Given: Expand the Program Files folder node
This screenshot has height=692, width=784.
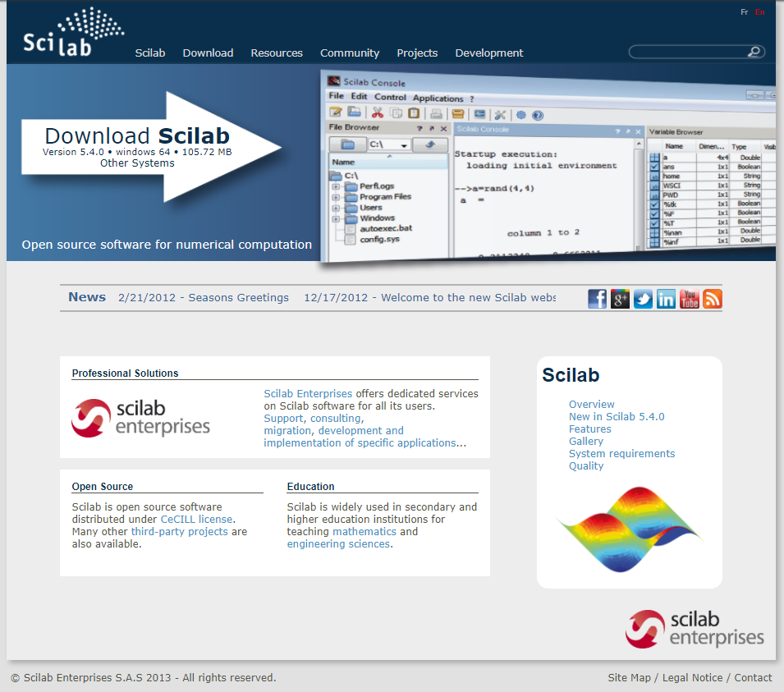Looking at the screenshot, I should 336,197.
